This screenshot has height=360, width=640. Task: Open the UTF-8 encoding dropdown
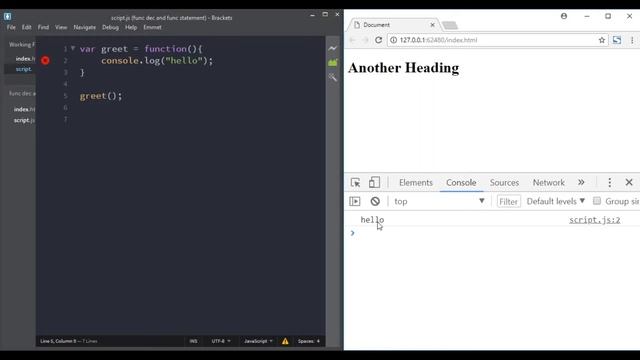click(x=221, y=341)
